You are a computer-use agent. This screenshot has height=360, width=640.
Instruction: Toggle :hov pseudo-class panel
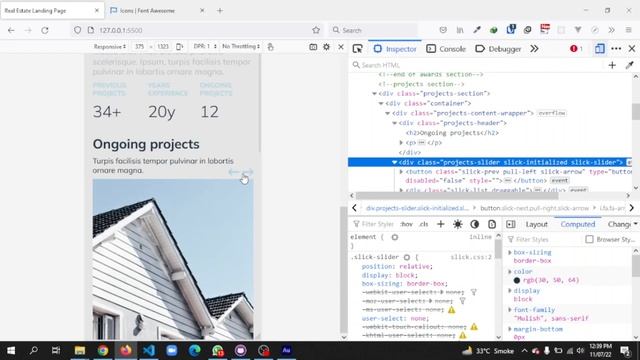(407, 224)
